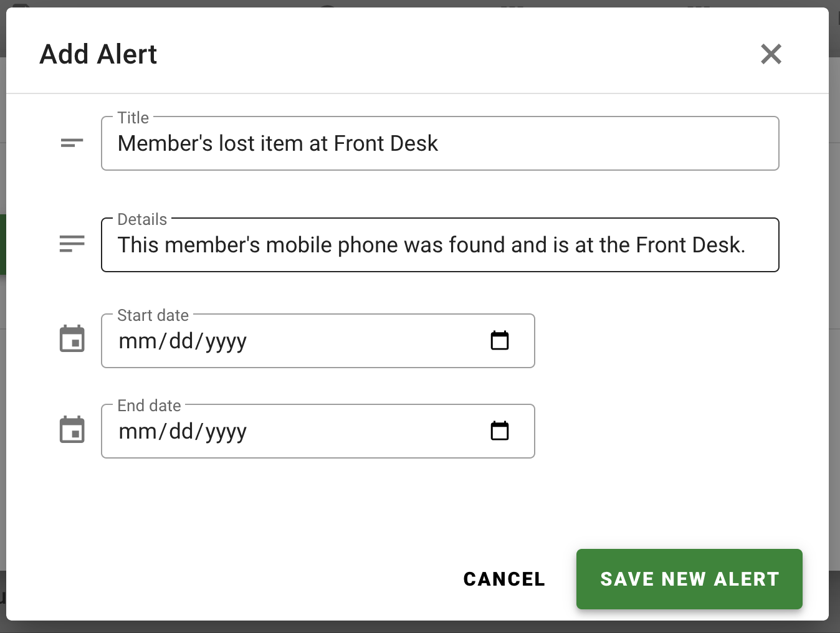The width and height of the screenshot is (840, 633).
Task: Cancel adding the alert
Action: tap(504, 579)
